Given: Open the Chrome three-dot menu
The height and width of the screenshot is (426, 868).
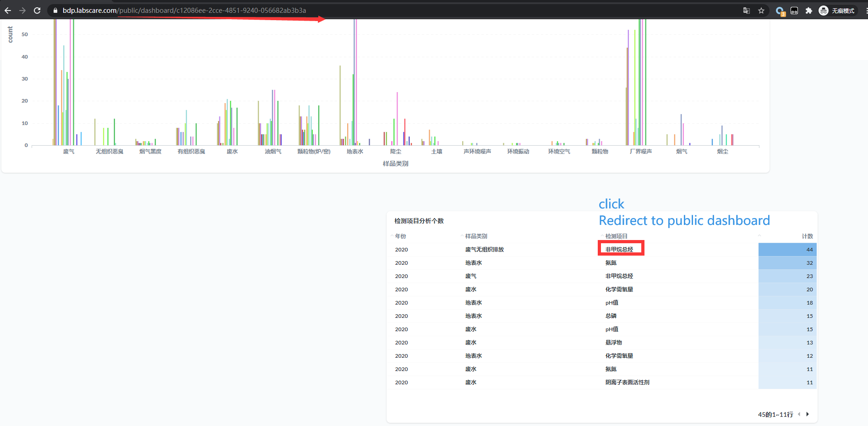Looking at the screenshot, I should tap(865, 10).
